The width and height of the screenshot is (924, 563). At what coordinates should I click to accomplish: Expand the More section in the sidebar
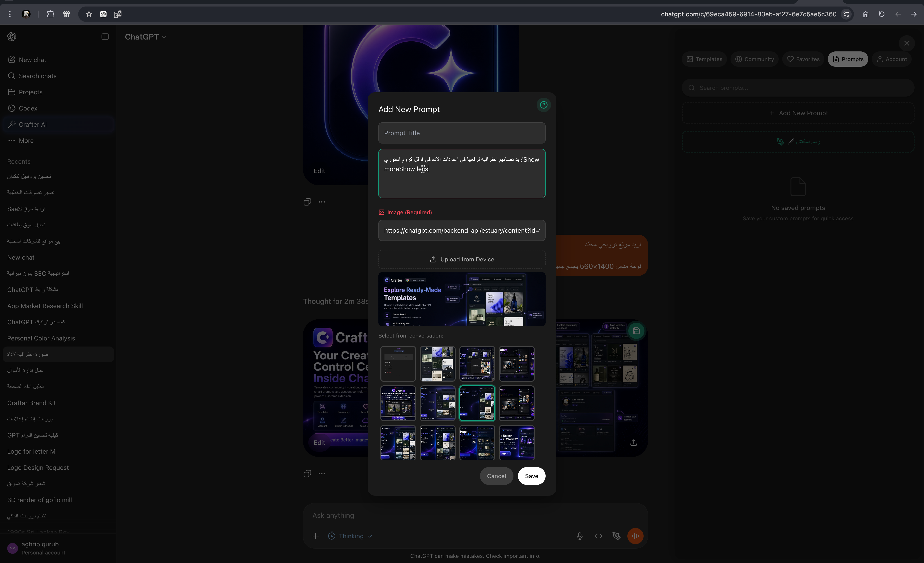(26, 141)
